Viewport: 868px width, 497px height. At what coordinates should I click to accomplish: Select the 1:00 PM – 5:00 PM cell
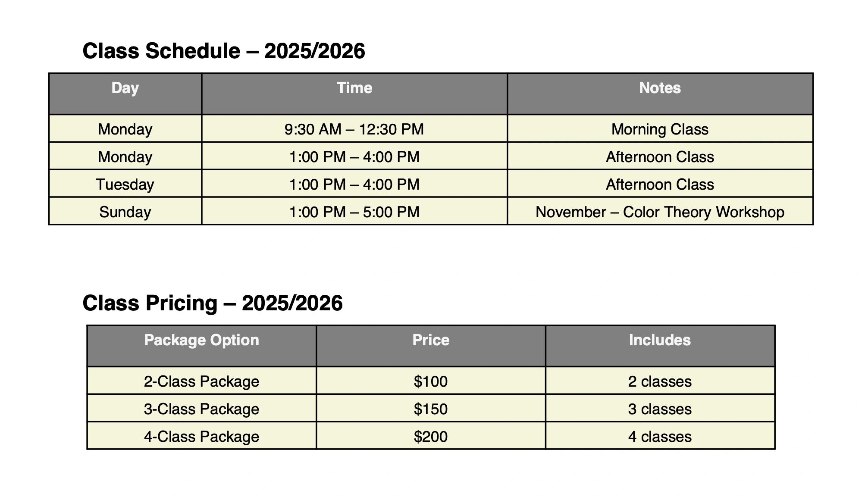pyautogui.click(x=354, y=212)
